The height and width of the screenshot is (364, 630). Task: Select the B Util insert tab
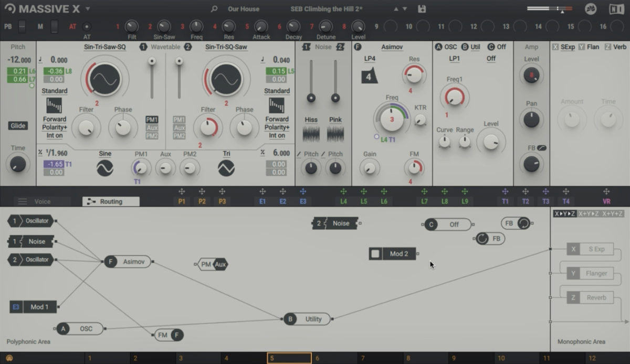[470, 47]
